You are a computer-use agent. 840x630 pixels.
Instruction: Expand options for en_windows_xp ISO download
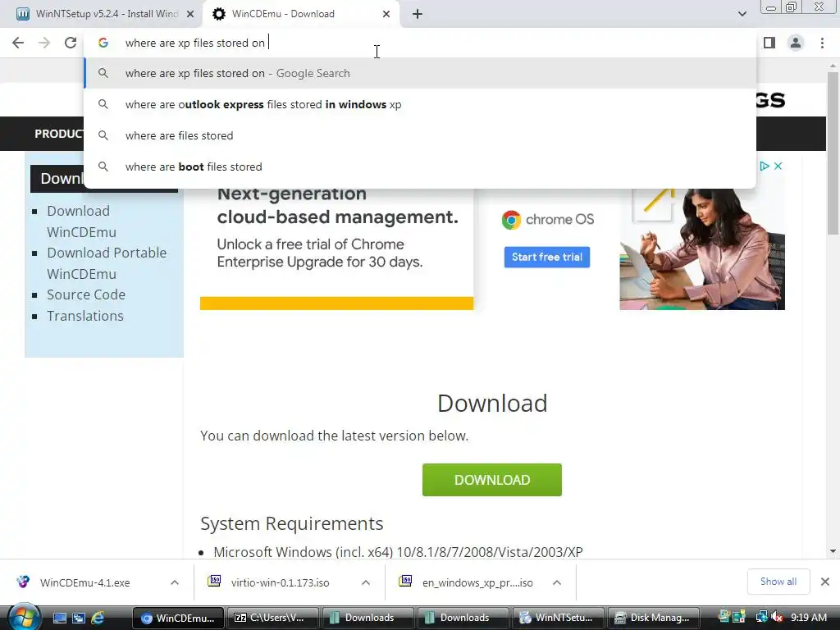click(x=557, y=583)
